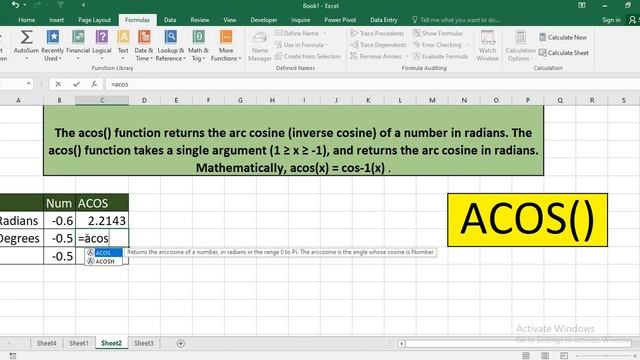Viewport: 640px width, 360px height.
Task: Open the Name Box dropdown arrow
Action: (29, 84)
